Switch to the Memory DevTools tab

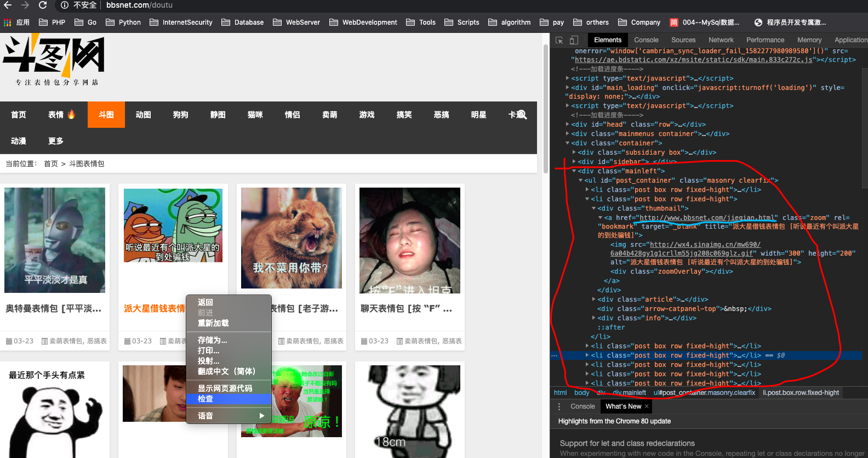click(809, 40)
